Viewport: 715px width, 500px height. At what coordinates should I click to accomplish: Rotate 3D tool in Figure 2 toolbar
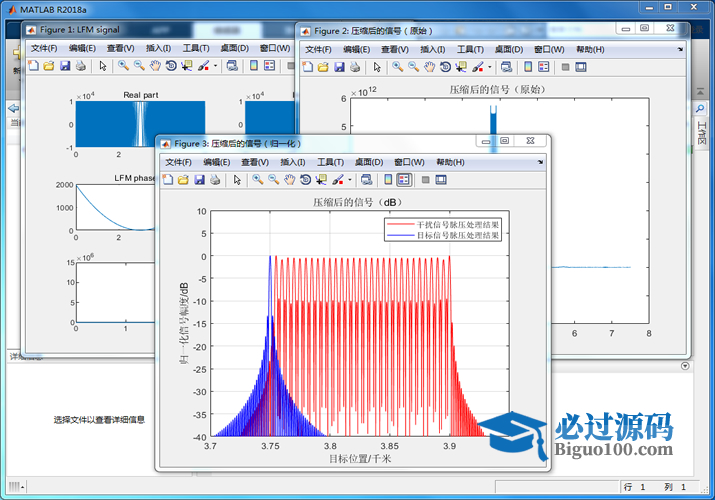click(445, 67)
